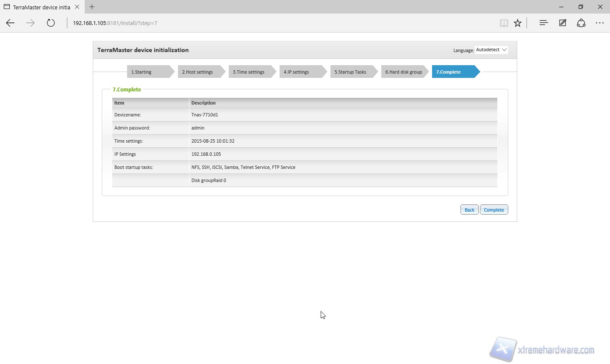Image resolution: width=610 pixels, height=364 pixels.
Task: Close the TerraMaster device tab
Action: point(77,7)
